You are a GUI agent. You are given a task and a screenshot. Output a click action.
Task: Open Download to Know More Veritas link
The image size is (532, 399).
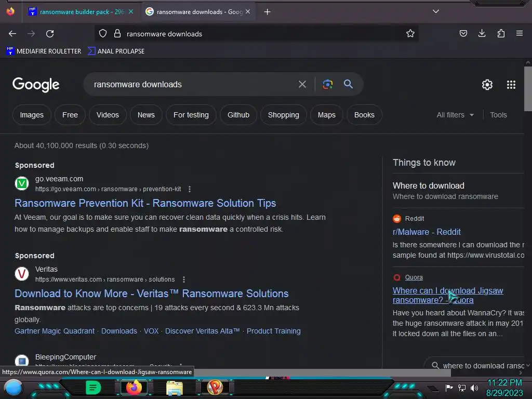point(152,294)
